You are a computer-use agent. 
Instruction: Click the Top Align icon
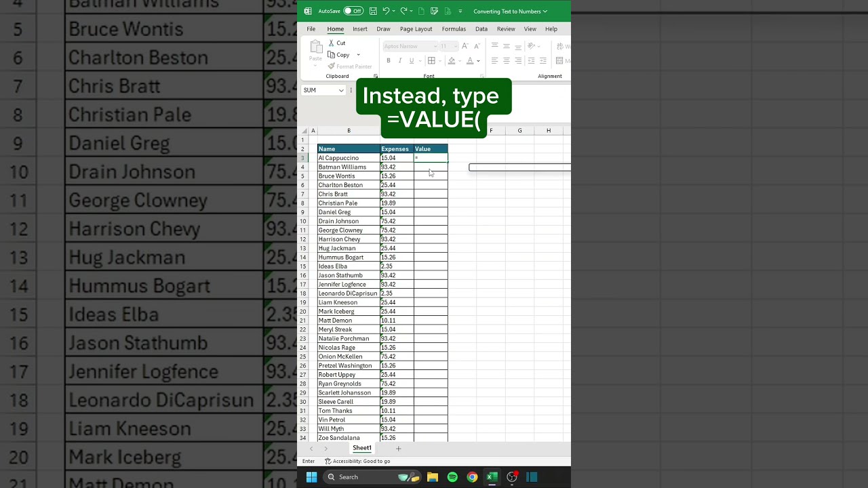[x=494, y=46]
